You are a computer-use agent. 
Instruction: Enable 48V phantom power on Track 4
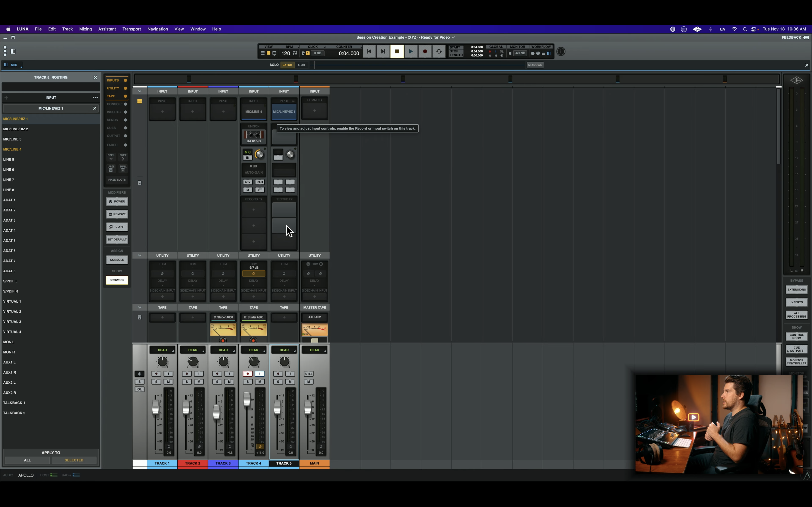pos(247,182)
